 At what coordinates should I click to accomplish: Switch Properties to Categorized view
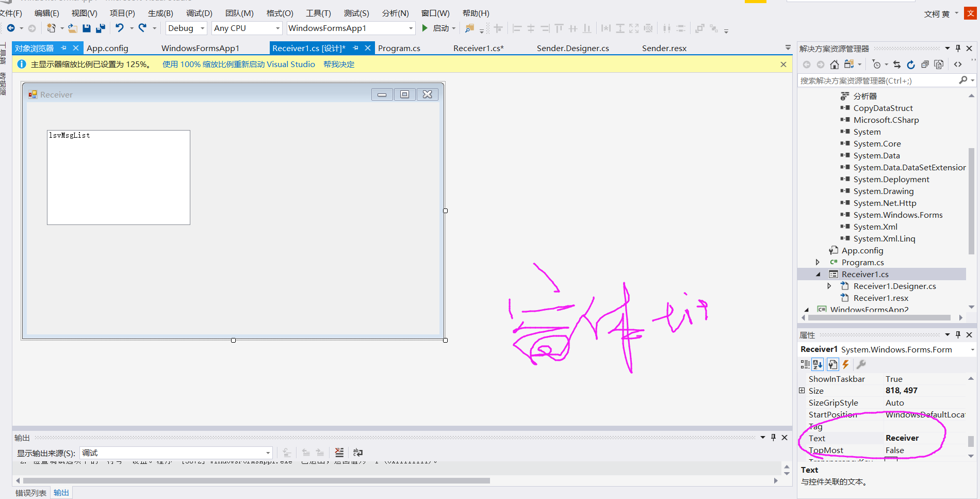[805, 364]
